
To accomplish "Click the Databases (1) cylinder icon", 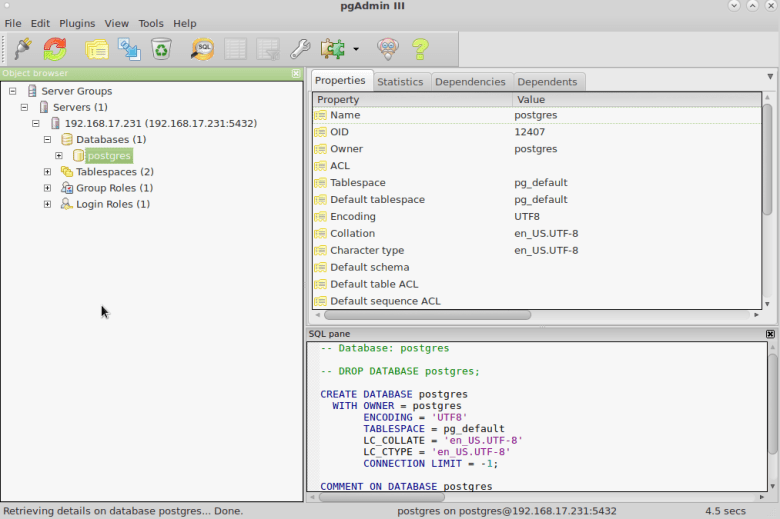I will tap(67, 139).
